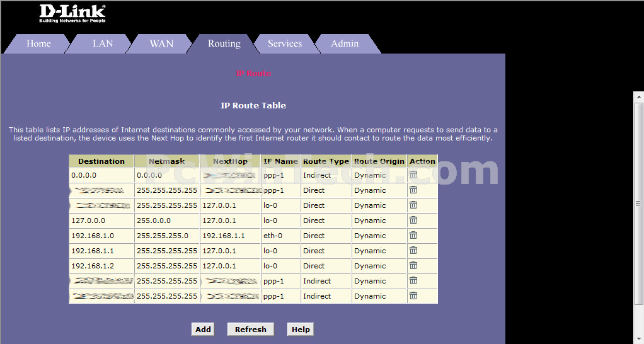Delete the second row ppp-1 Direct route
Image resolution: width=644 pixels, height=344 pixels.
click(x=413, y=190)
